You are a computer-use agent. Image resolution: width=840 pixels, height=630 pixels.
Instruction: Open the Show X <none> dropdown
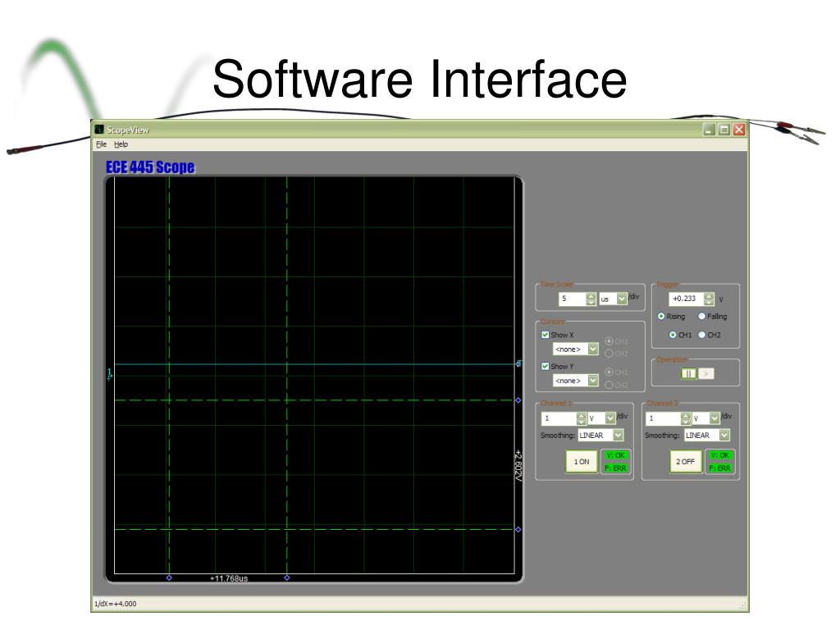593,349
